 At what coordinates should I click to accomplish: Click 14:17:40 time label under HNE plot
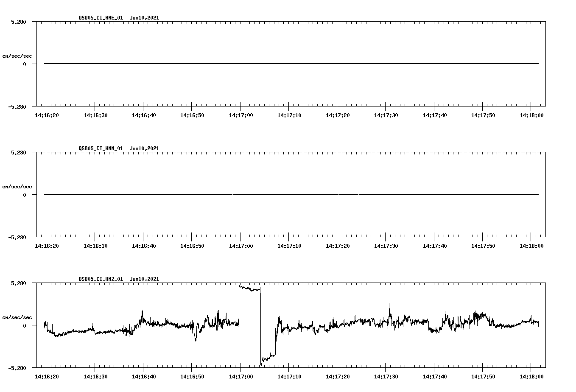tap(434, 115)
